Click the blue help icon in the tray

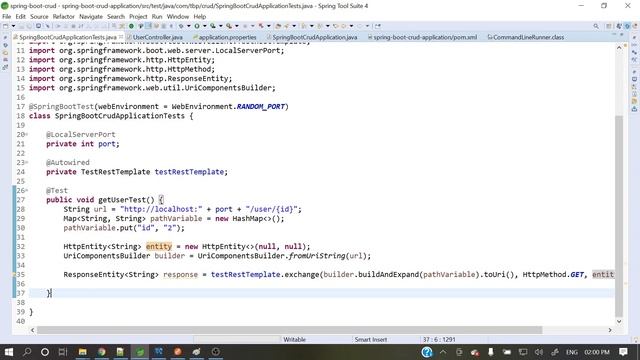pyautogui.click(x=427, y=352)
